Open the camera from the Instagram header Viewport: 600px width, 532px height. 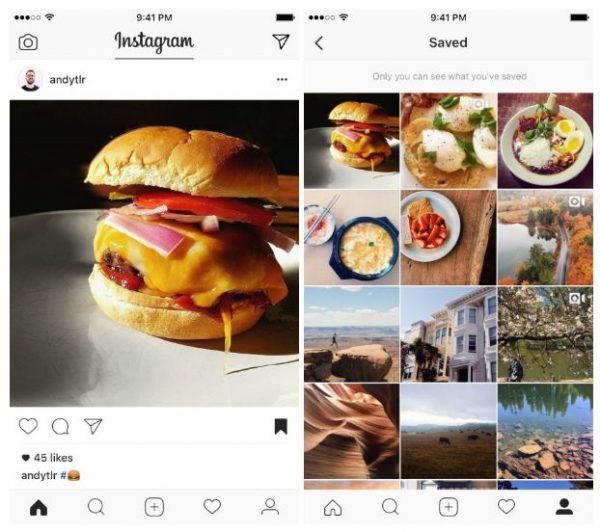point(28,42)
